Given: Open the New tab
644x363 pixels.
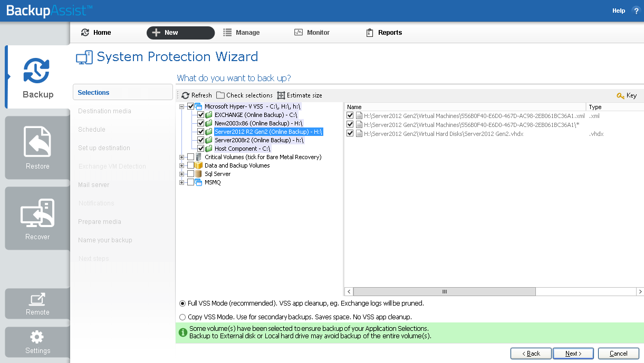Looking at the screenshot, I should coord(180,33).
